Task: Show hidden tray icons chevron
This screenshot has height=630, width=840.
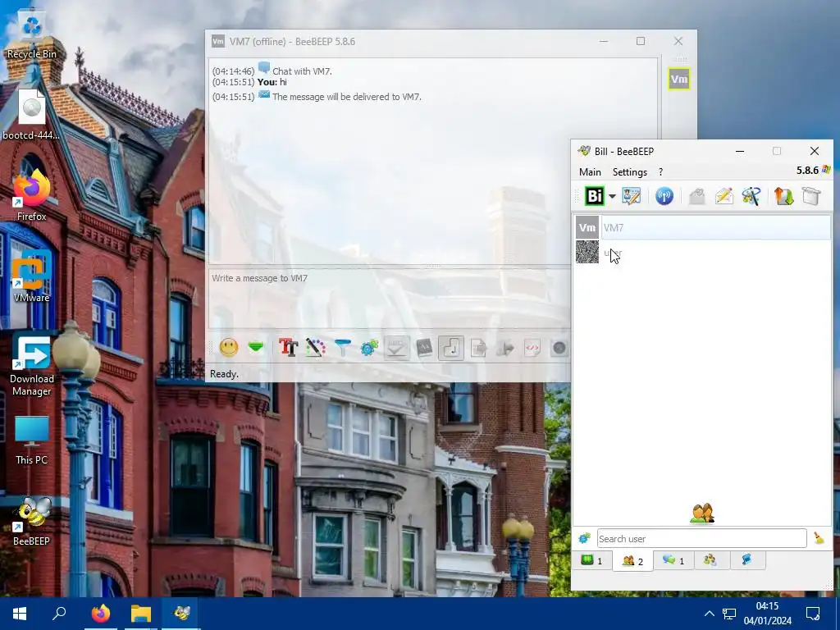Action: point(709,614)
